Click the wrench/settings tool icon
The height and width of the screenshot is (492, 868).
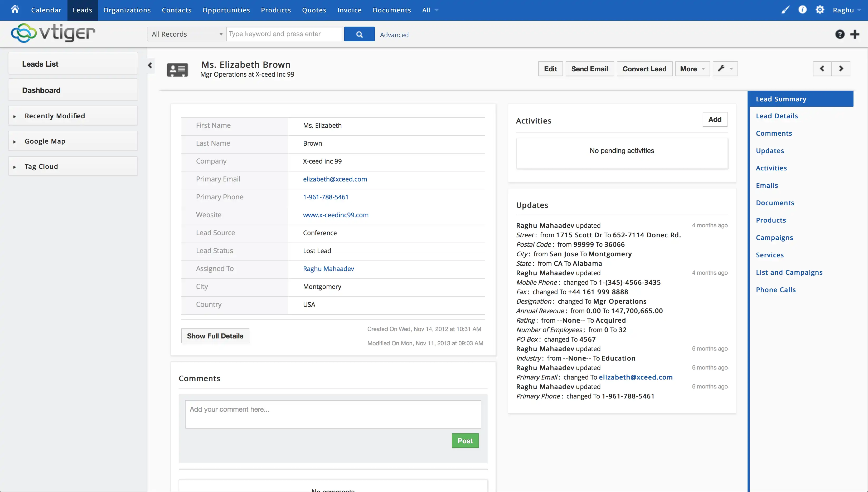(722, 68)
